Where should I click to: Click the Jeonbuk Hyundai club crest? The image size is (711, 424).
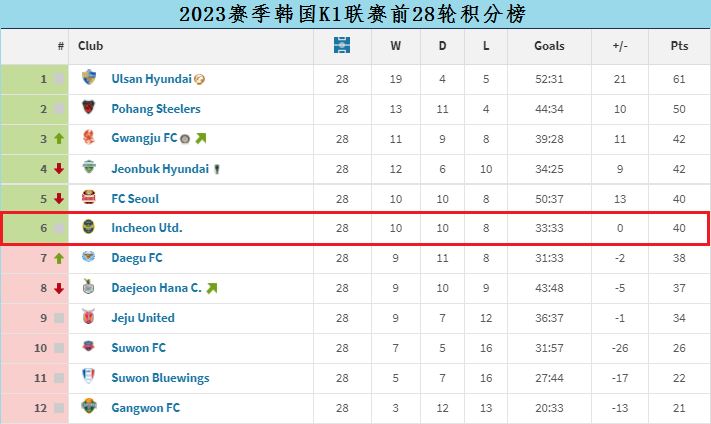(x=89, y=168)
